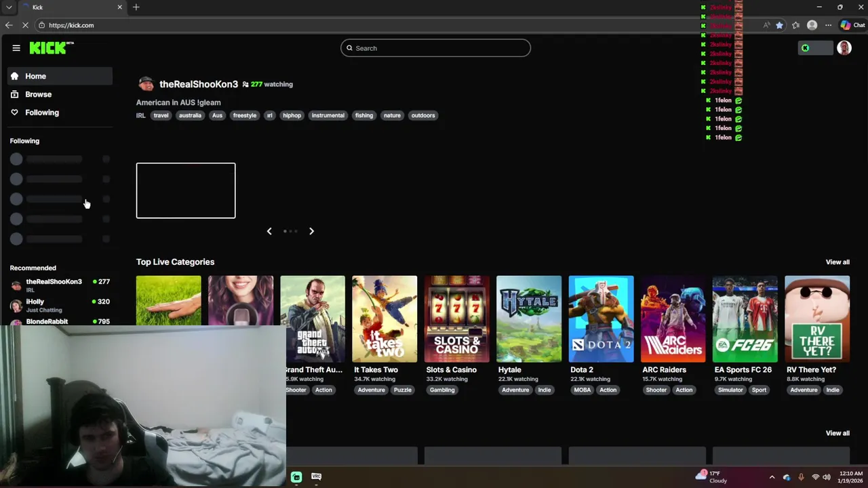Go to Following in the sidebar
The width and height of the screenshot is (868, 488).
click(x=60, y=113)
